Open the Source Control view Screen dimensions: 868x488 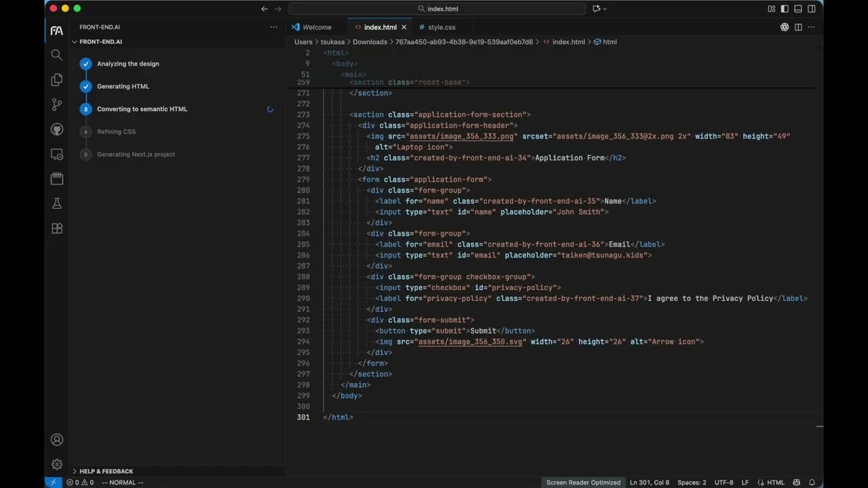coord(57,104)
